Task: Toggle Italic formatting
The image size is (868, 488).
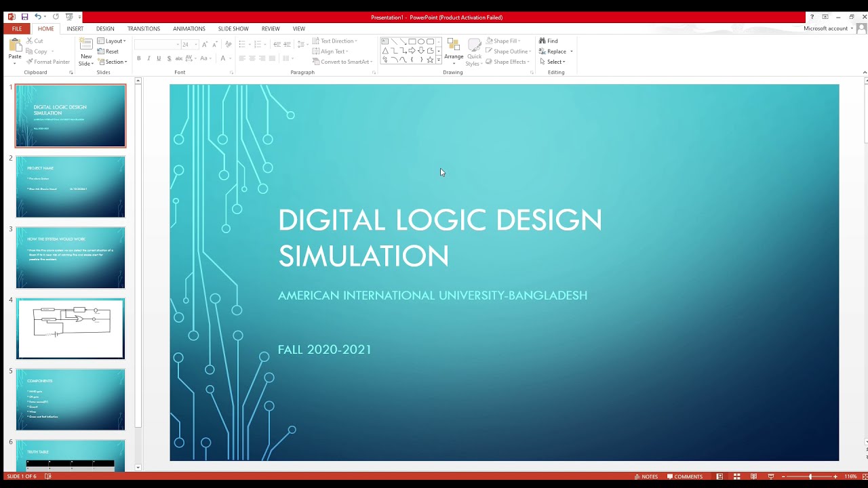Action: [149, 58]
